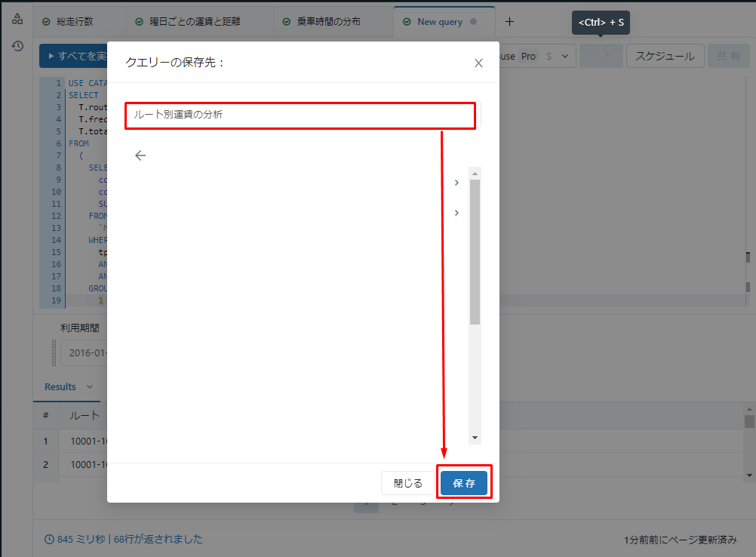Image resolution: width=756 pixels, height=557 pixels.
Task: Click the green check icon on 総走行数 tab
Action: (46, 22)
